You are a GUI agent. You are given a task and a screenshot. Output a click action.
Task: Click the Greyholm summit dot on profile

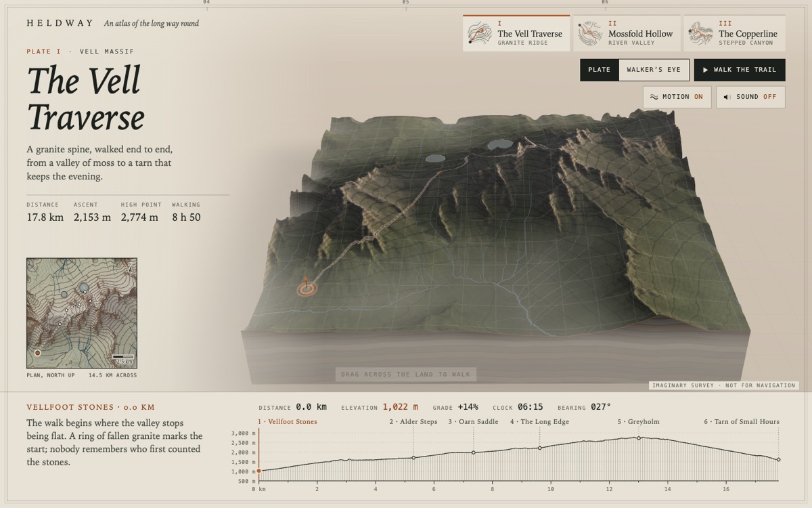pyautogui.click(x=638, y=438)
